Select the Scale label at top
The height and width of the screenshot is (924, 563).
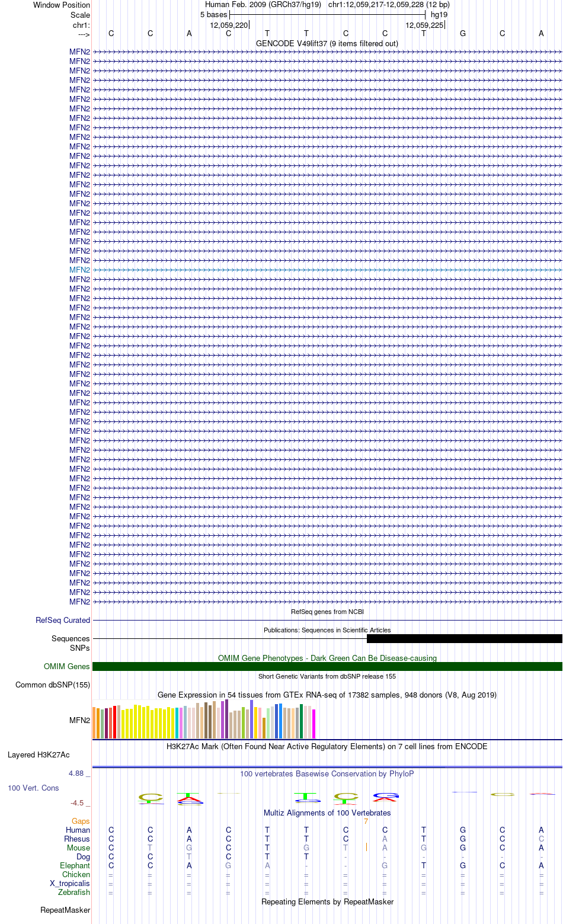pyautogui.click(x=80, y=15)
